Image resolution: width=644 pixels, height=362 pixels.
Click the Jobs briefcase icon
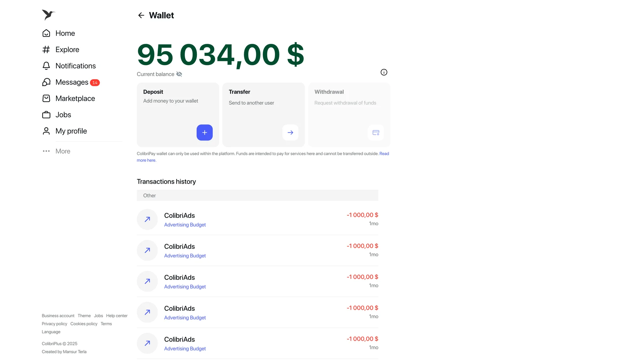pos(46,115)
